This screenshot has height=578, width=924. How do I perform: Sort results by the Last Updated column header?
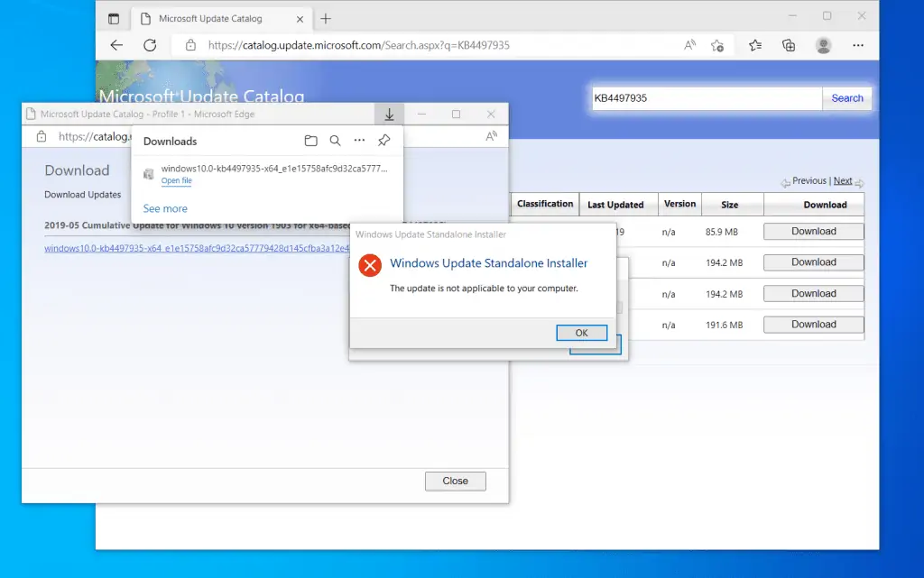click(x=615, y=205)
